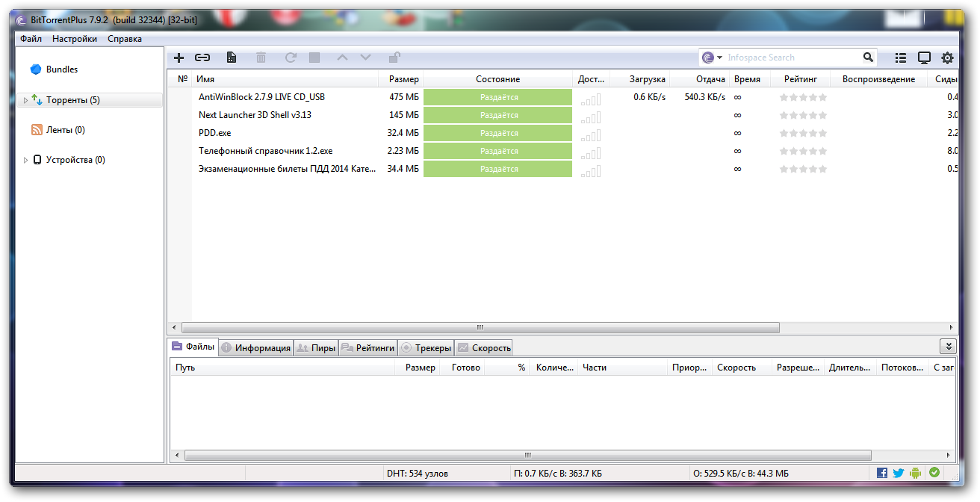Image resolution: width=980 pixels, height=502 pixels.
Task: Open Preferences via the gear icon
Action: [947, 58]
